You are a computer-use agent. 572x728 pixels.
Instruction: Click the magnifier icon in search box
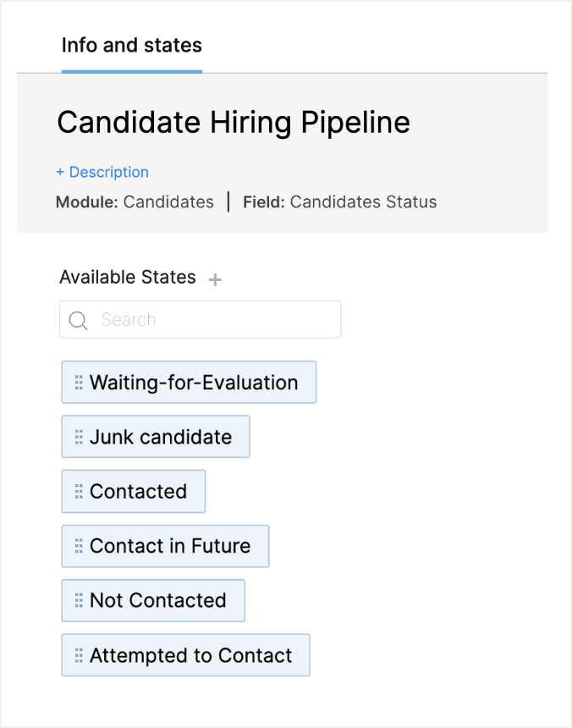point(79,320)
